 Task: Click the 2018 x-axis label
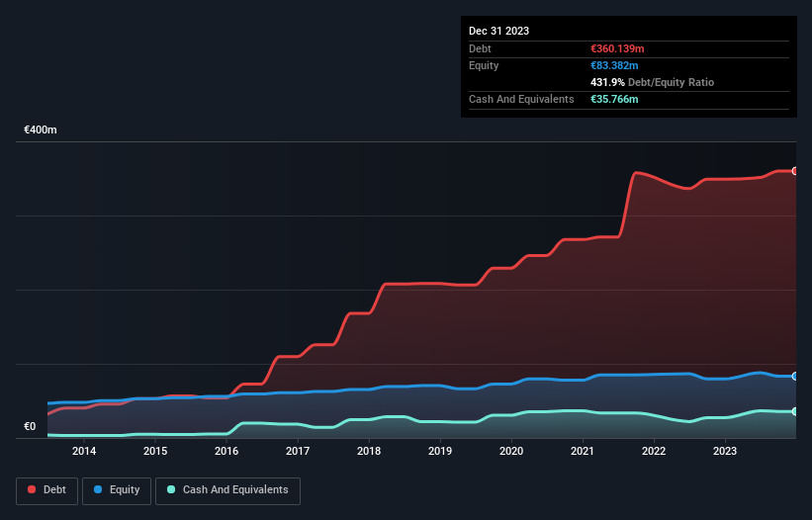pos(369,451)
